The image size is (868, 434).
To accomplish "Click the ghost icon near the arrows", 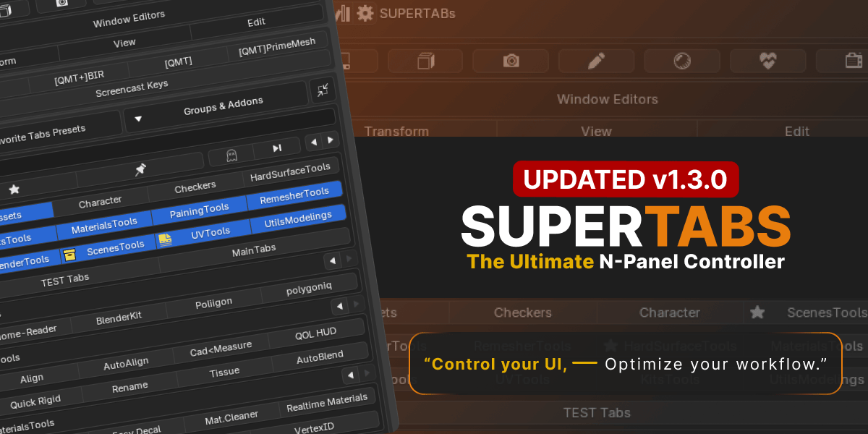I will [x=231, y=156].
